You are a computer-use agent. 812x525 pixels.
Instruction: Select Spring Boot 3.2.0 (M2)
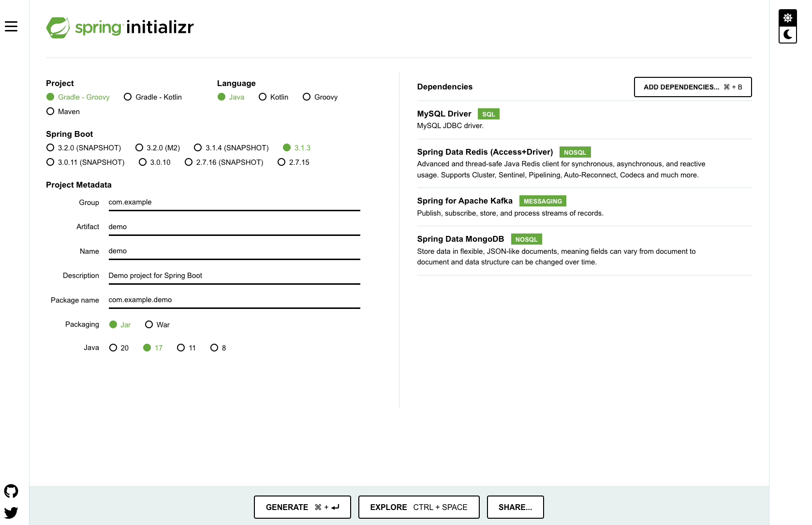point(158,148)
